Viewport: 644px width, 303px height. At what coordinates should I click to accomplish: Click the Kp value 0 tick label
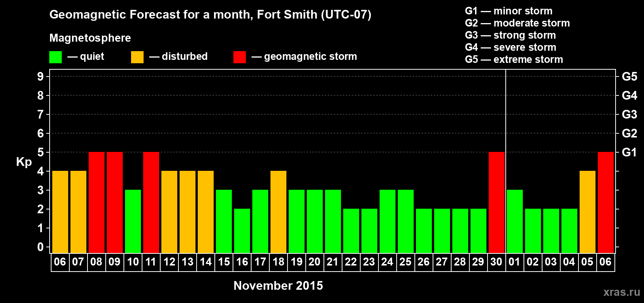[41, 247]
